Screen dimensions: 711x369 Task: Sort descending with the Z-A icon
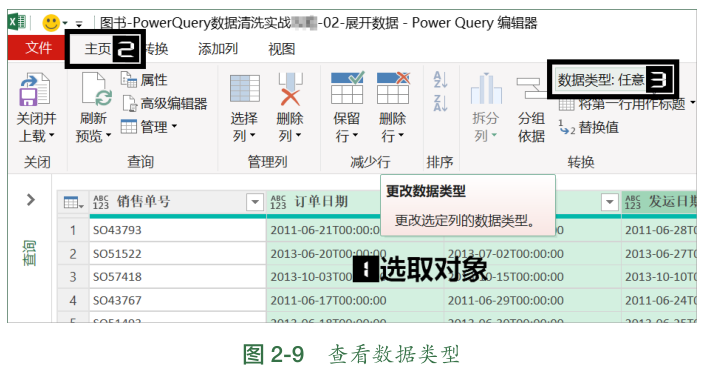point(440,103)
